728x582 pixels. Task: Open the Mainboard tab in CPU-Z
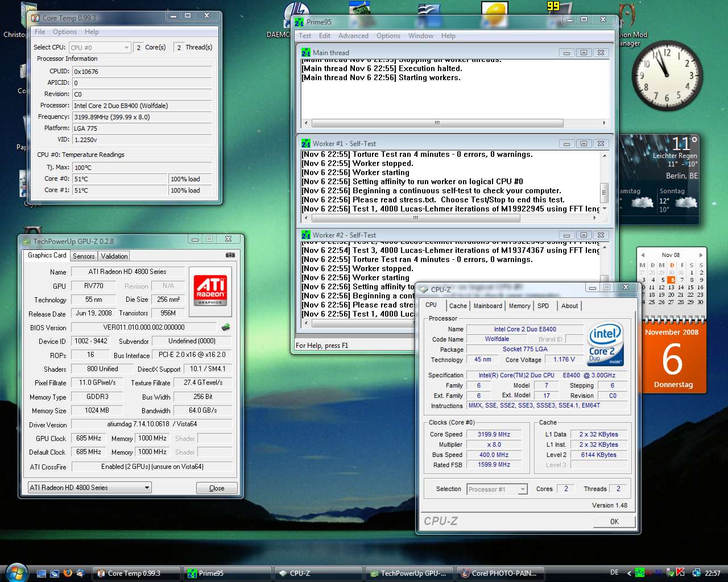(x=488, y=306)
